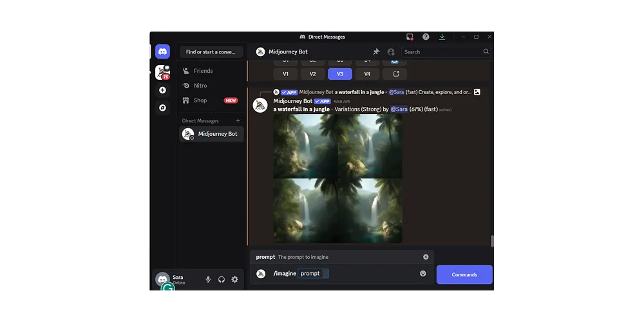Click the image attachment icon in reply preview
The width and height of the screenshot is (644, 322).
click(x=477, y=92)
